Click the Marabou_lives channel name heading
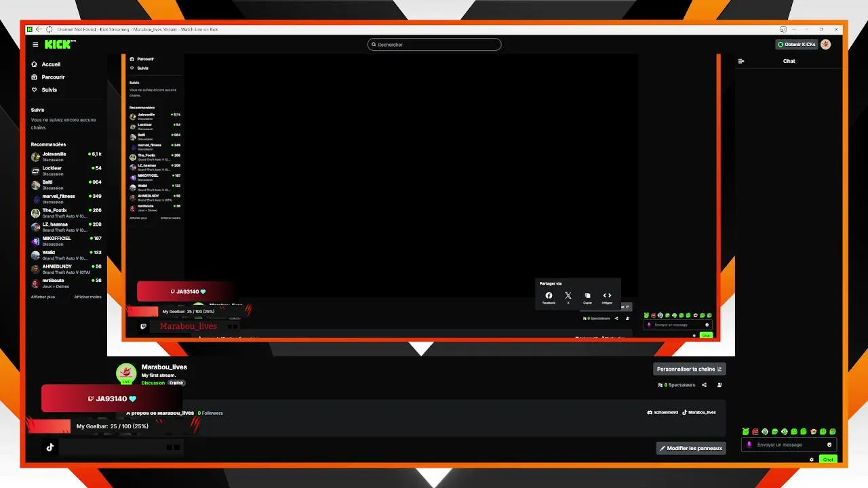The height and width of the screenshot is (488, 868). point(164,367)
